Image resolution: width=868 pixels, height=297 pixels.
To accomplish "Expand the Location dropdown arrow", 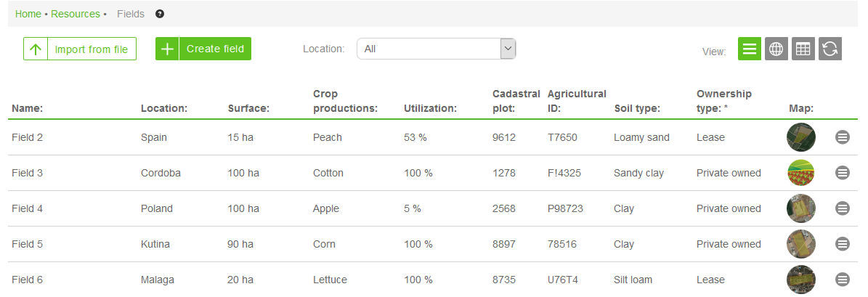I will 508,49.
